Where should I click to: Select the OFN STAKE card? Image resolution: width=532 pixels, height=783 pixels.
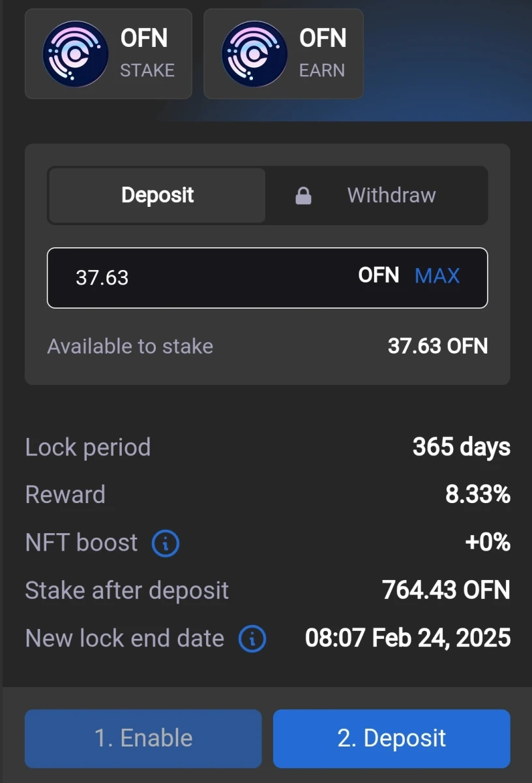(108, 54)
